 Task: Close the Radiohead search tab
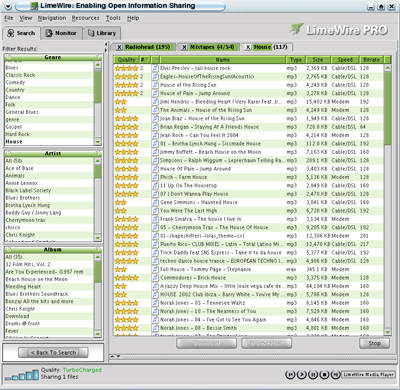tap(119, 47)
